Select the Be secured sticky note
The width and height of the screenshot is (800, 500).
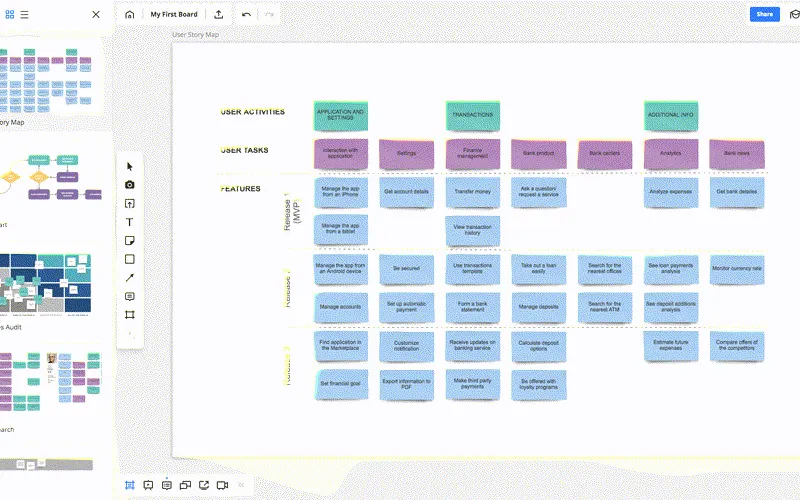[x=407, y=269]
